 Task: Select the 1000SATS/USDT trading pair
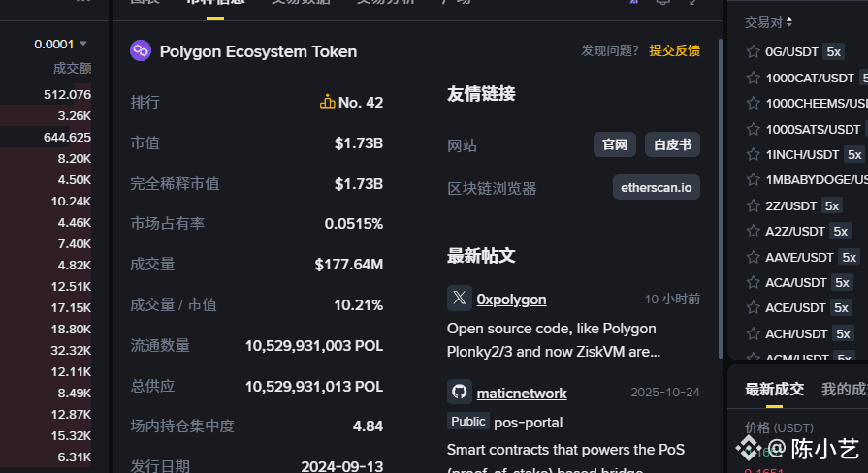pyautogui.click(x=813, y=130)
